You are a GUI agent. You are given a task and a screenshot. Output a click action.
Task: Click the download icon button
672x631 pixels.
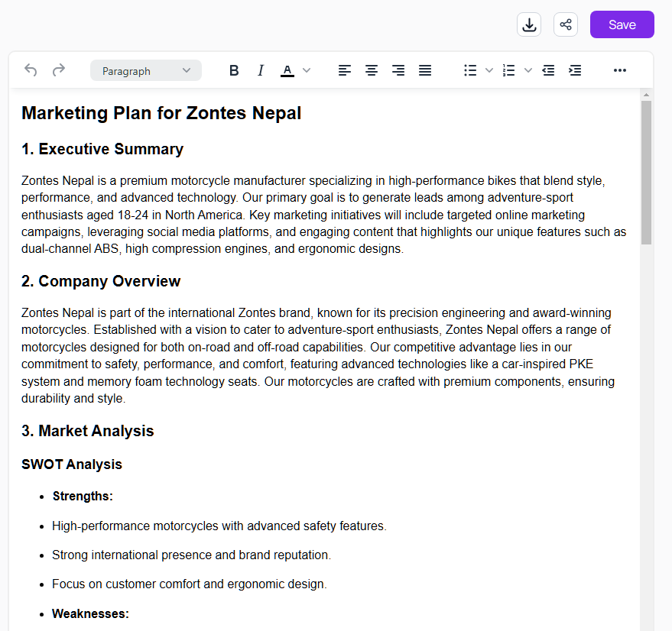coord(528,24)
